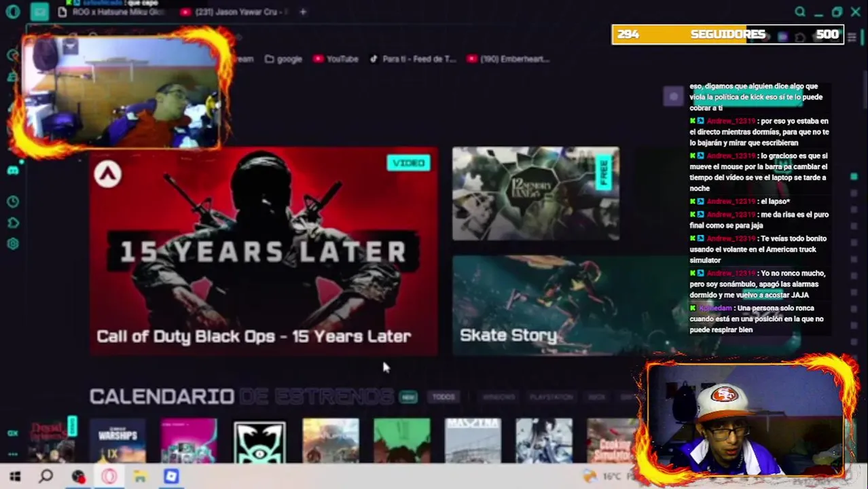Image resolution: width=868 pixels, height=489 pixels.
Task: Switch to the Jason Yawar Cru YouTube tab
Action: (235, 12)
